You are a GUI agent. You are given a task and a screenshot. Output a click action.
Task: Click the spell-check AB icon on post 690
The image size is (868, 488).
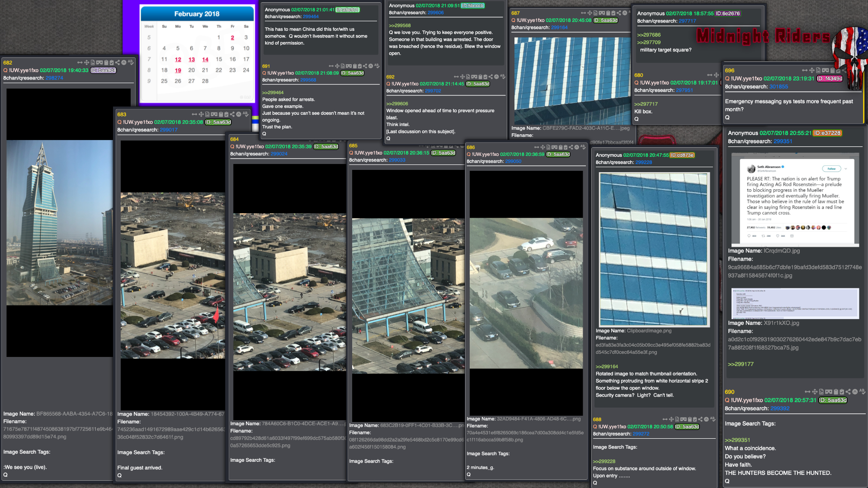tap(862, 392)
